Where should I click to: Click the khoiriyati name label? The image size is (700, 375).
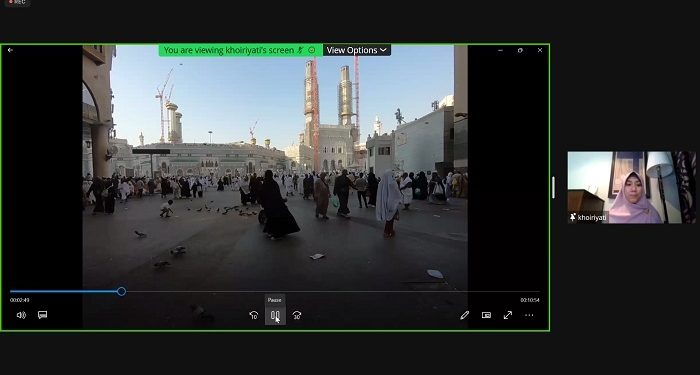[592, 217]
